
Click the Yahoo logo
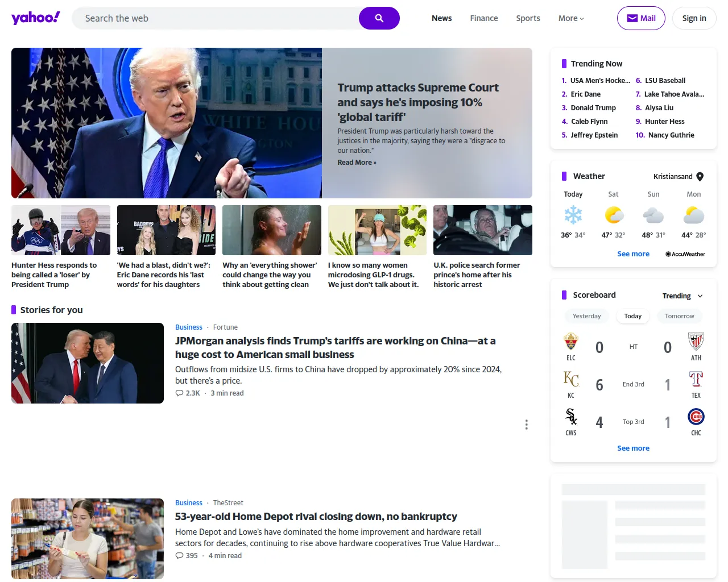(x=35, y=18)
